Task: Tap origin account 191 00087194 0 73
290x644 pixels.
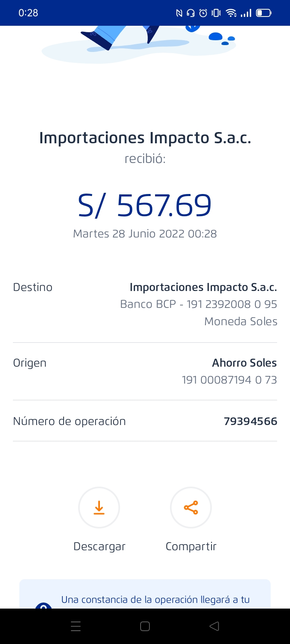Action: [229, 380]
